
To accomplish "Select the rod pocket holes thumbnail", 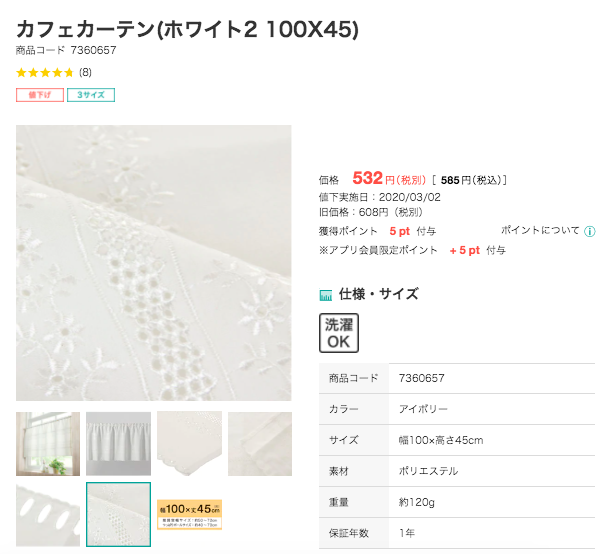I will pos(48,515).
